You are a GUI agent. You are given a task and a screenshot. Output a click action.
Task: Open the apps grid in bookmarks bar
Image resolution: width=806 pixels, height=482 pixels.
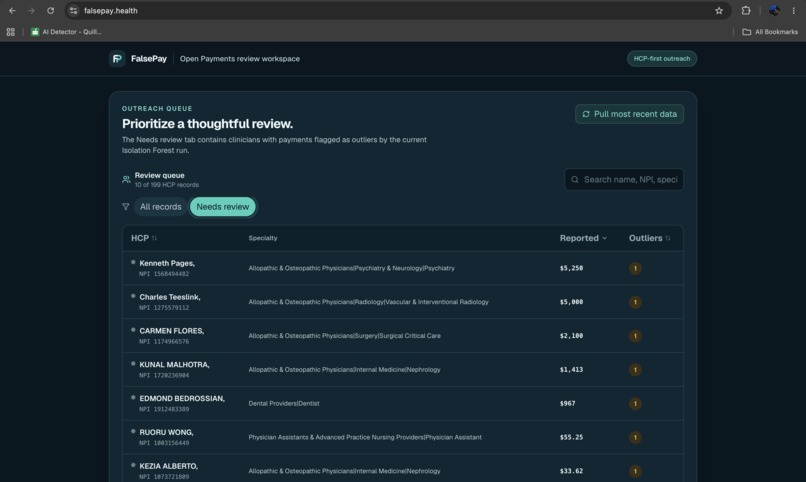click(x=10, y=32)
